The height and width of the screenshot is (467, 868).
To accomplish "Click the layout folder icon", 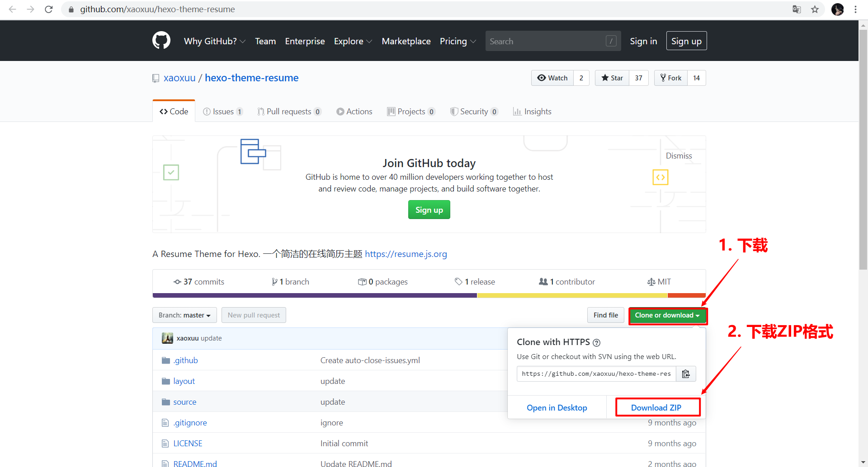I will [x=166, y=381].
